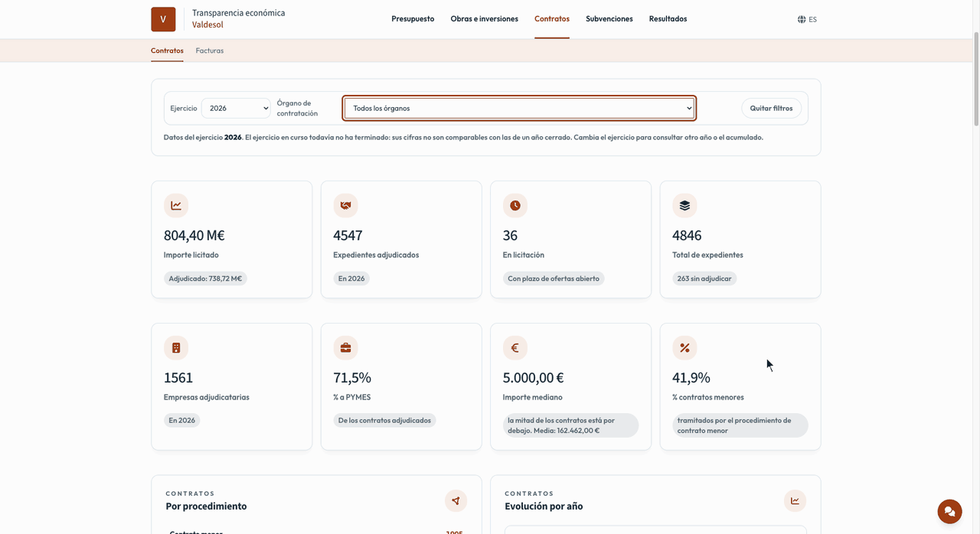Click the clock icon on En licitación card
Screen dimensions: 980x534
tap(515, 205)
